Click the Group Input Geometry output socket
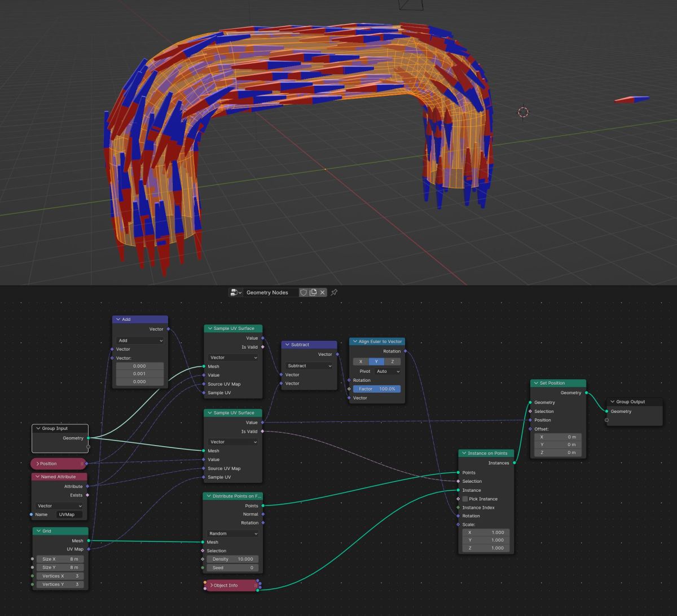677x616 pixels. point(88,438)
